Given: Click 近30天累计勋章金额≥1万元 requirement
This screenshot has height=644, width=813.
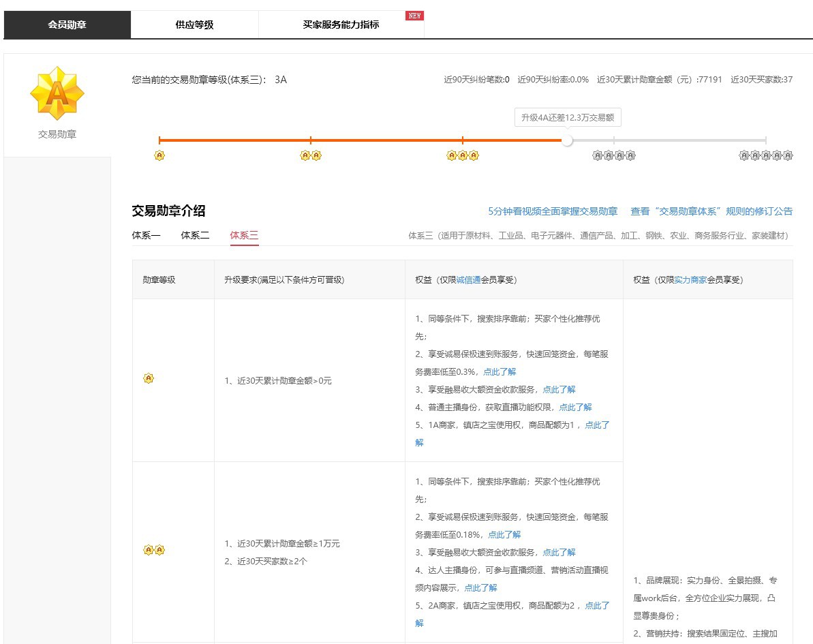Looking at the screenshot, I should pos(282,543).
